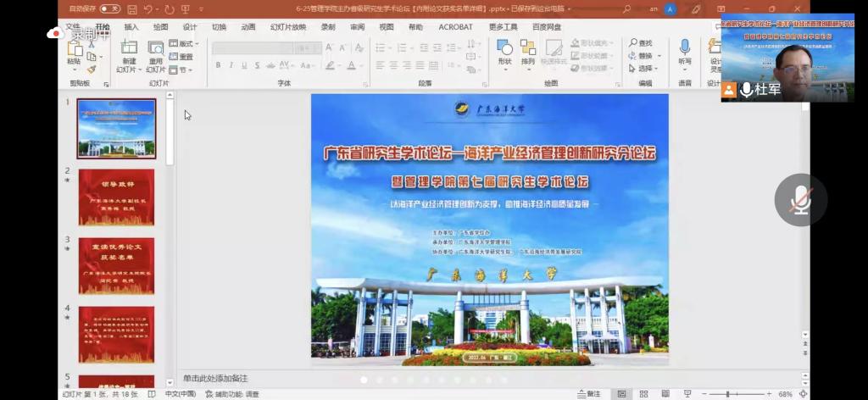Toggle the muted microphone overlay button
868x400 pixels.
point(798,201)
